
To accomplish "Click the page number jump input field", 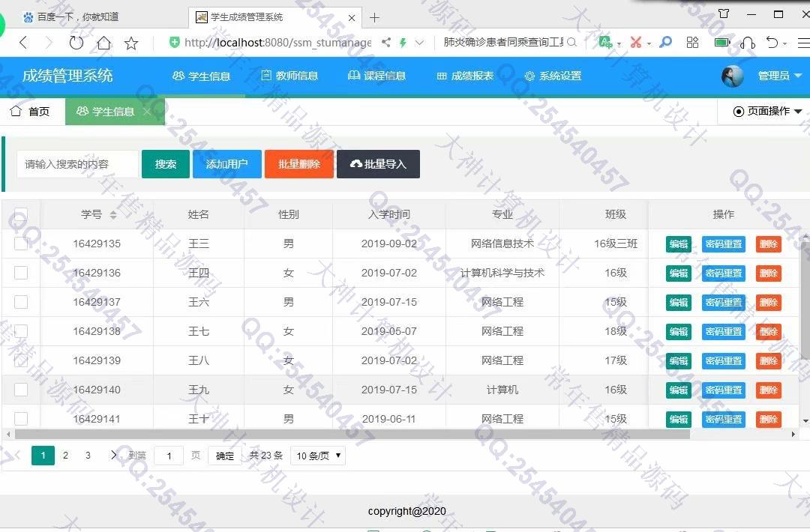I will tap(169, 456).
